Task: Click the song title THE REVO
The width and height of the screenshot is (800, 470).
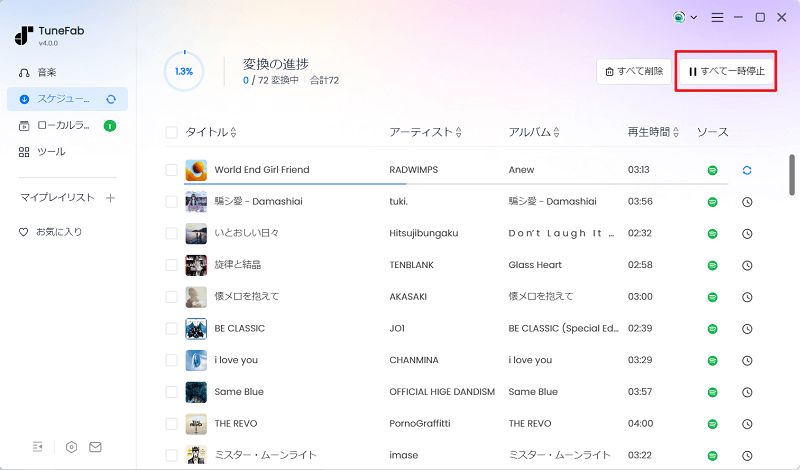Action: (x=236, y=424)
